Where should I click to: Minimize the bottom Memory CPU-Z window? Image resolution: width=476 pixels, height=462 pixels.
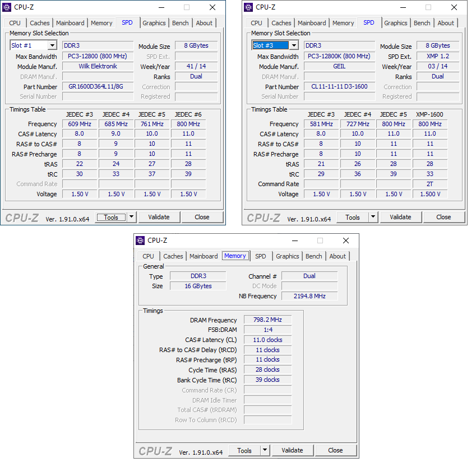click(x=295, y=241)
